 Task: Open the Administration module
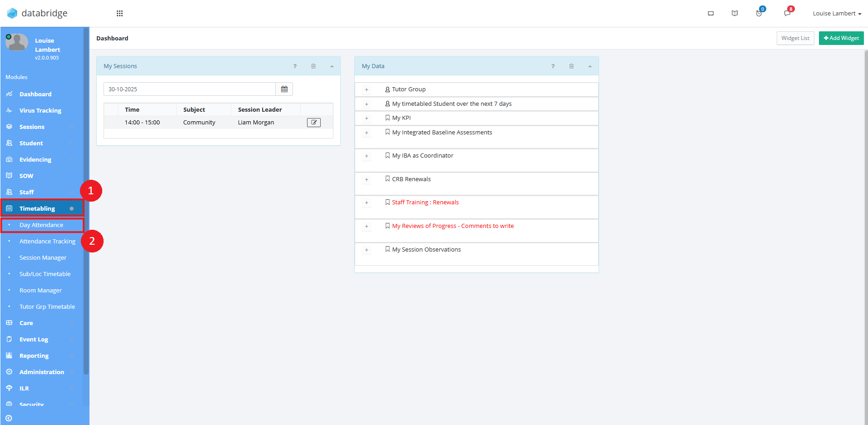click(x=42, y=372)
